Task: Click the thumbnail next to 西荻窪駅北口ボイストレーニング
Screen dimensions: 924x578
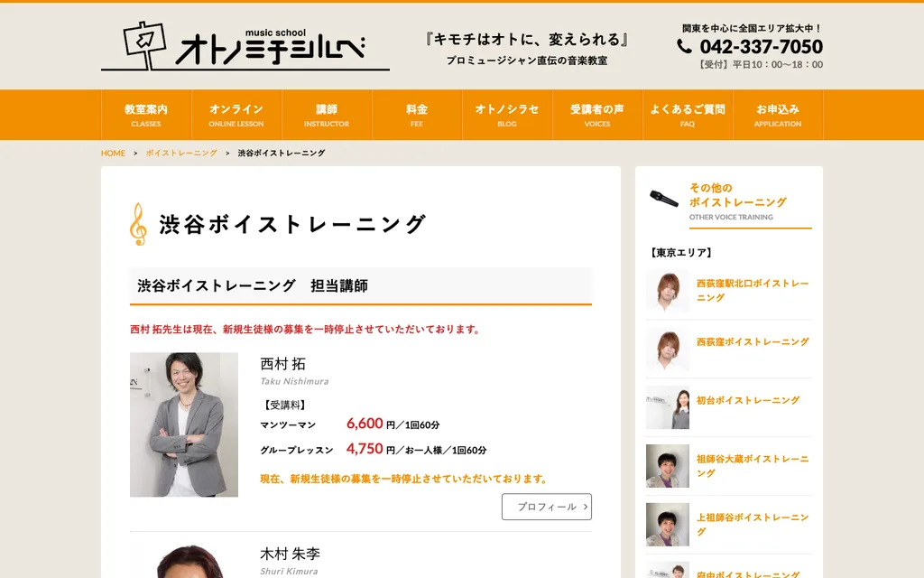Action: click(668, 290)
